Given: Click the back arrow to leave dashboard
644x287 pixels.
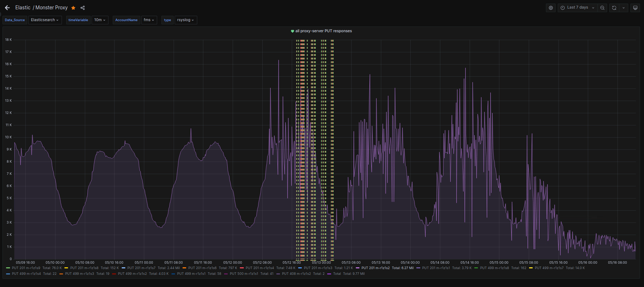Looking at the screenshot, I should coord(7,8).
